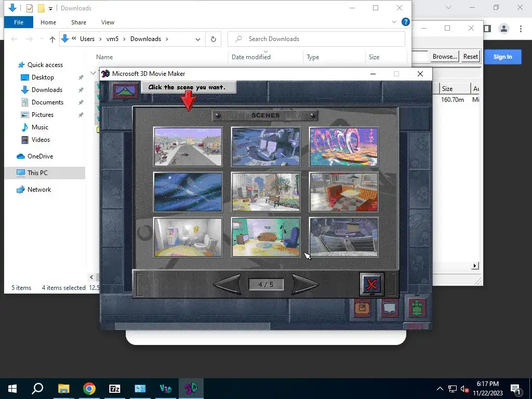The width and height of the screenshot is (532, 399).
Task: Choose the crashed robot spaceship scene
Action: point(265,147)
